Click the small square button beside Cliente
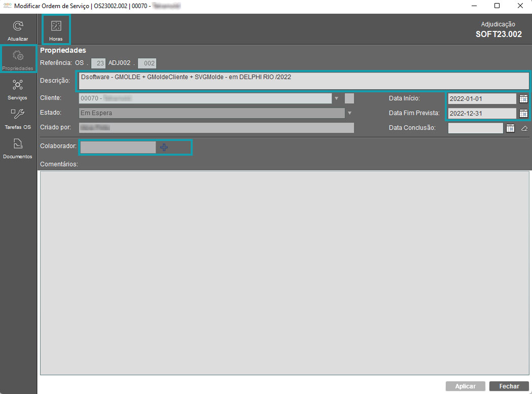The width and height of the screenshot is (532, 394). click(x=349, y=98)
